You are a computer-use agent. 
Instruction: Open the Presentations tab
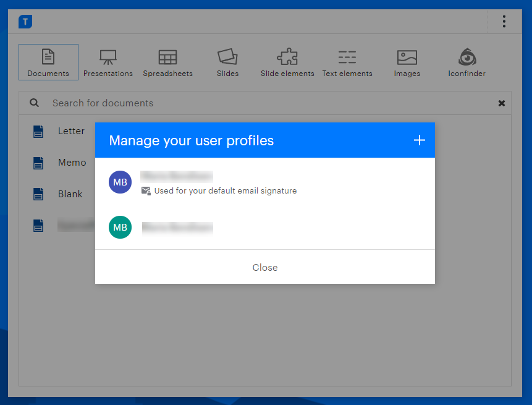click(108, 62)
